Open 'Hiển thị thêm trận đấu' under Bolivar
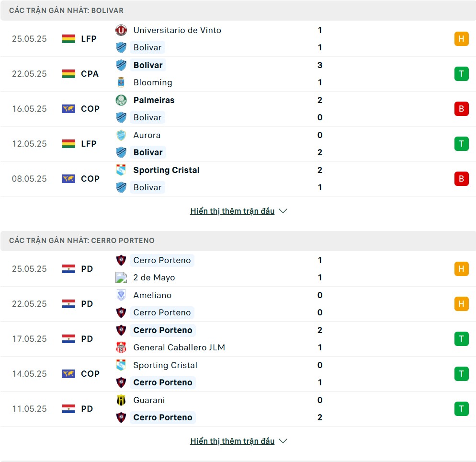Viewport: 476px width, 462px height. click(232, 211)
